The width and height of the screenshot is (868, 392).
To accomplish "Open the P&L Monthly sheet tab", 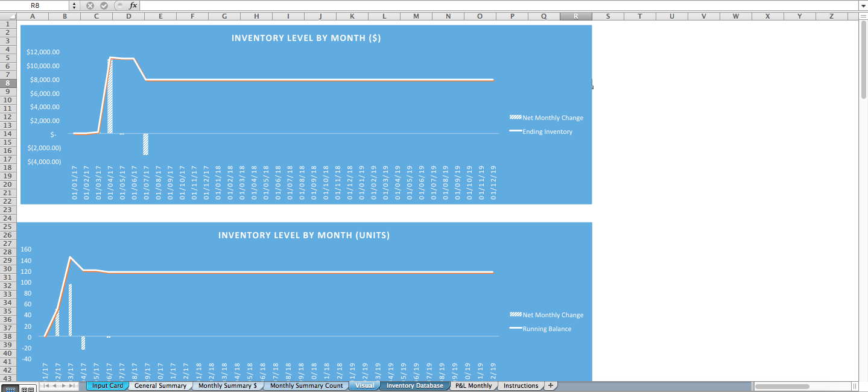I will (474, 385).
